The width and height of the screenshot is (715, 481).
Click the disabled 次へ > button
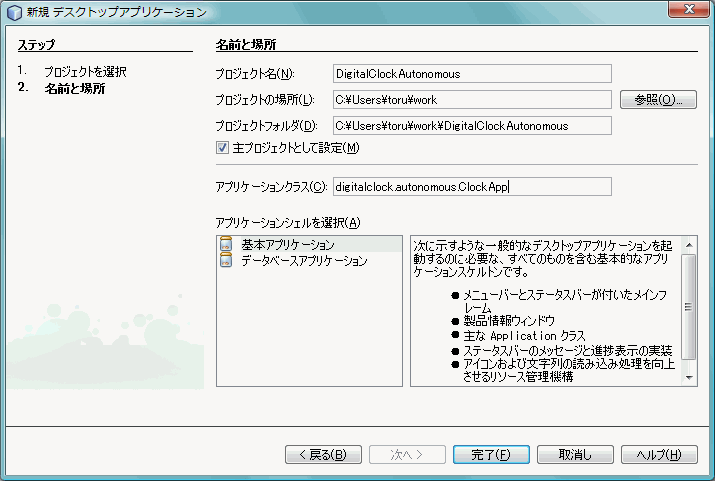407,455
